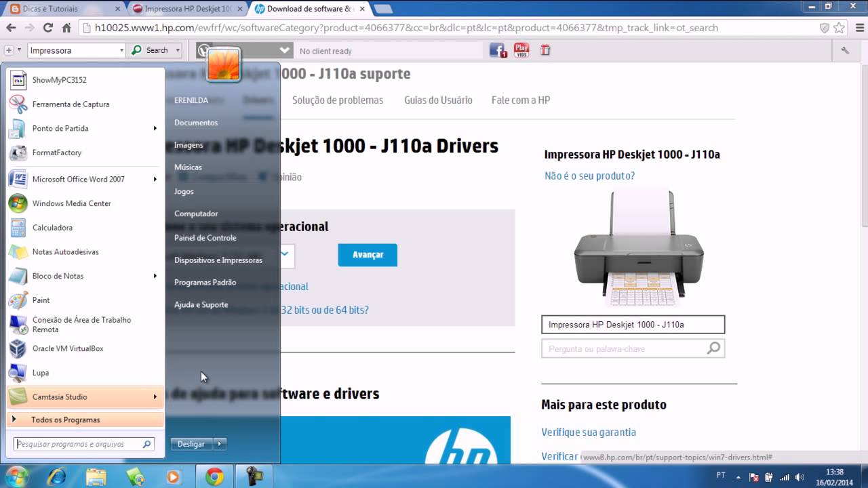The width and height of the screenshot is (868, 488).
Task: Switch to the Impressora HP Deskjet tab
Action: [188, 9]
